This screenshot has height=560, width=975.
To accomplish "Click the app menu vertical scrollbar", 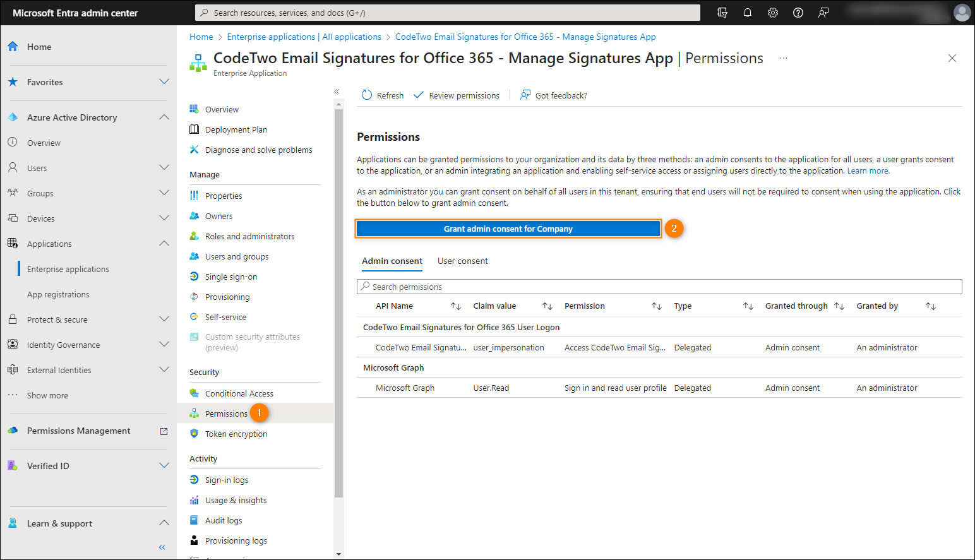I will [x=338, y=303].
